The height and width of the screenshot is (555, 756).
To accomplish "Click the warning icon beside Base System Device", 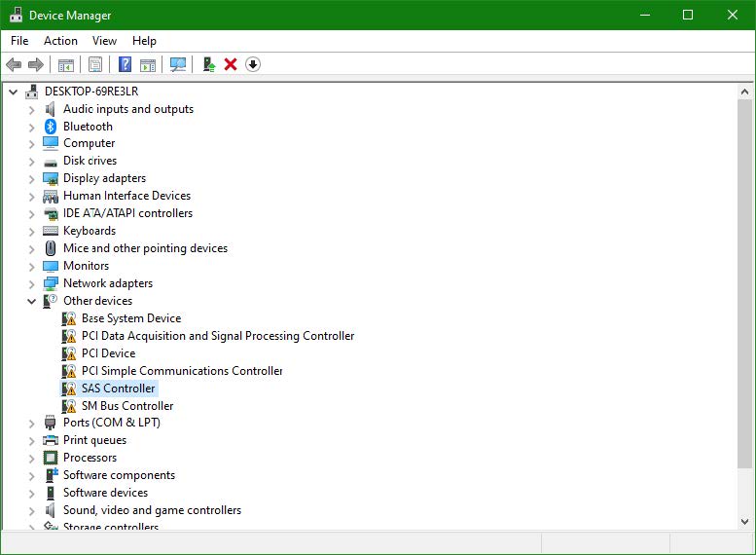I will [69, 318].
